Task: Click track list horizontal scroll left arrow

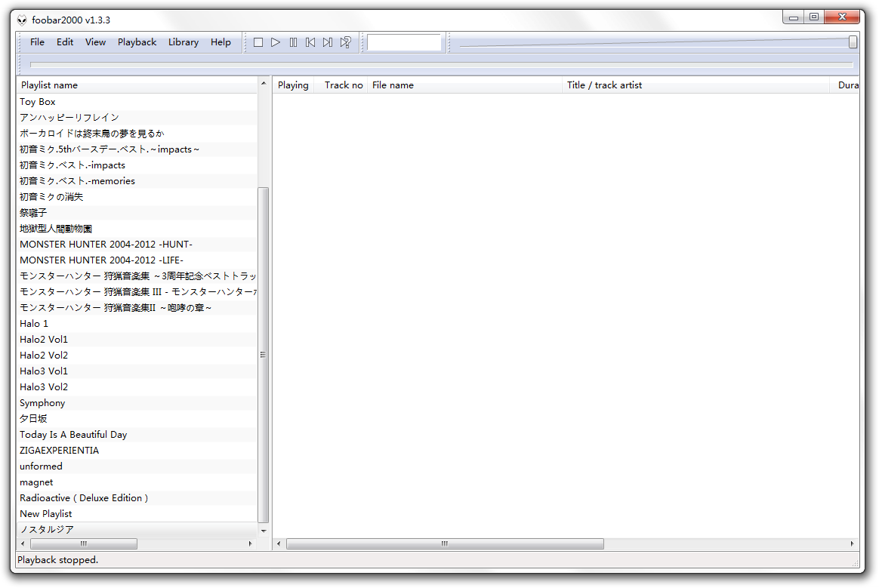Action: (x=279, y=543)
